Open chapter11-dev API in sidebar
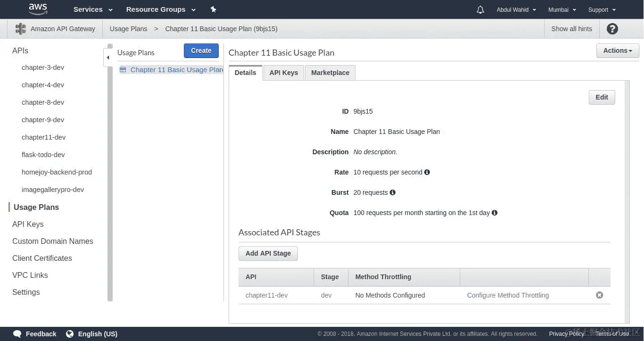The width and height of the screenshot is (644, 341). (x=43, y=137)
